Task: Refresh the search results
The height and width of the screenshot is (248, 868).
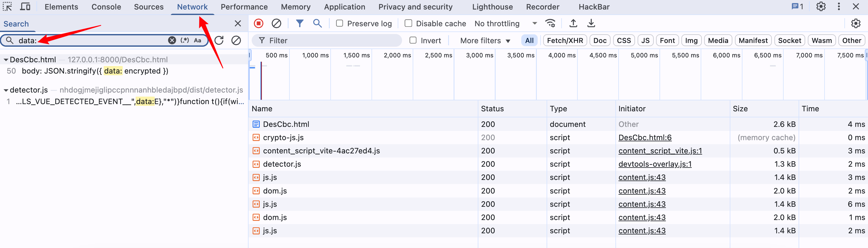Action: pos(219,40)
